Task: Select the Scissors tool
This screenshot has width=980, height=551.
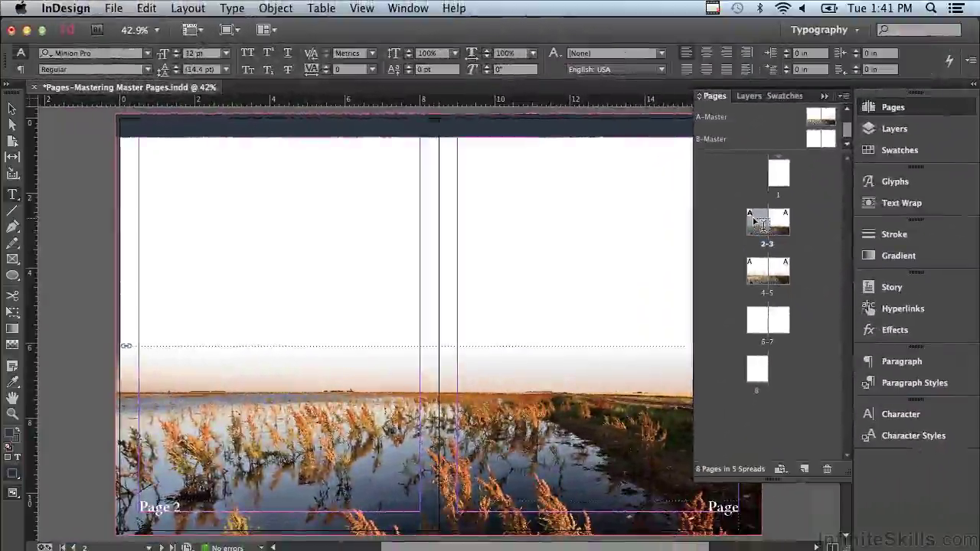Action: point(12,295)
